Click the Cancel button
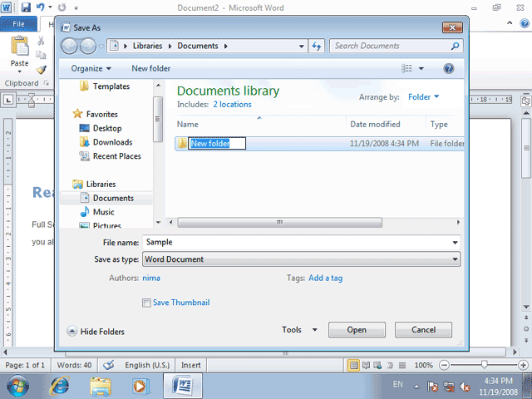 click(423, 330)
